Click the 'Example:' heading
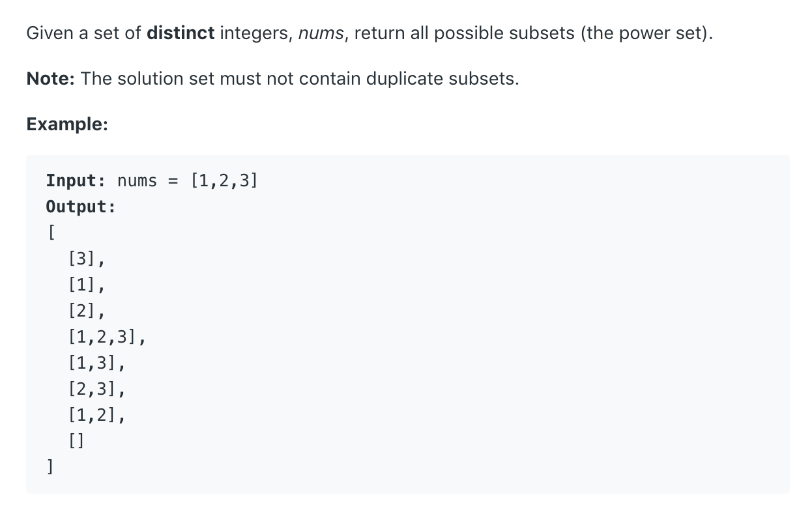The height and width of the screenshot is (525, 812). 67,124
